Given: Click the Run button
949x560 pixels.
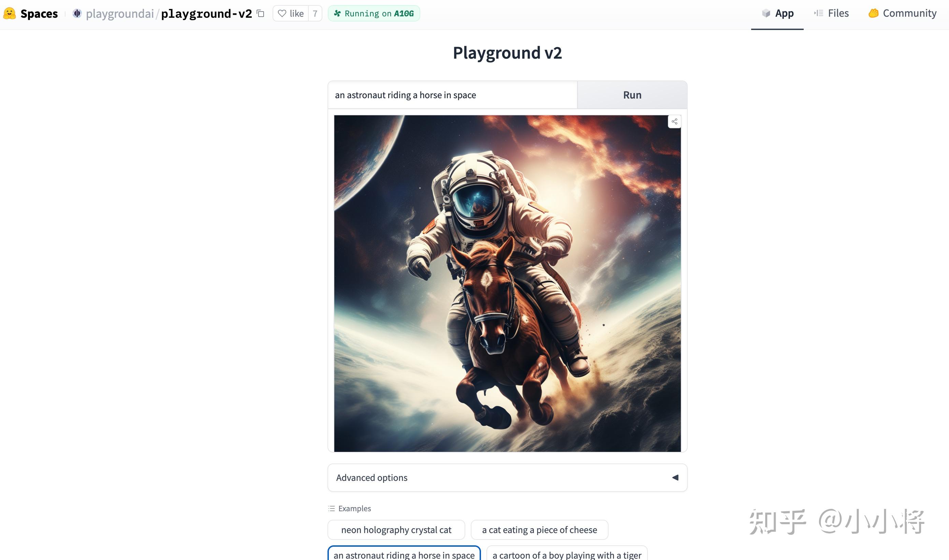Looking at the screenshot, I should tap(631, 95).
